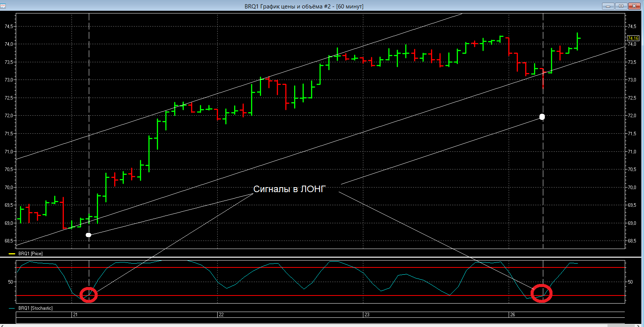The image size is (644, 327).
Task: Click the scrollbar's left scroll arrow
Action: pos(3,325)
